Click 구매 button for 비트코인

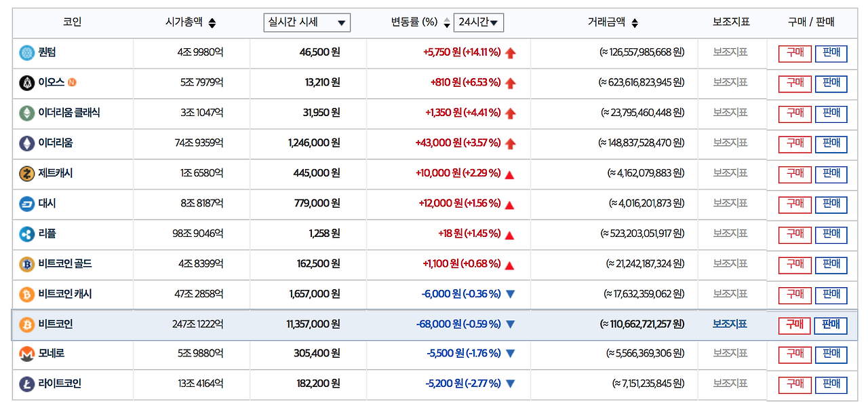tap(793, 325)
